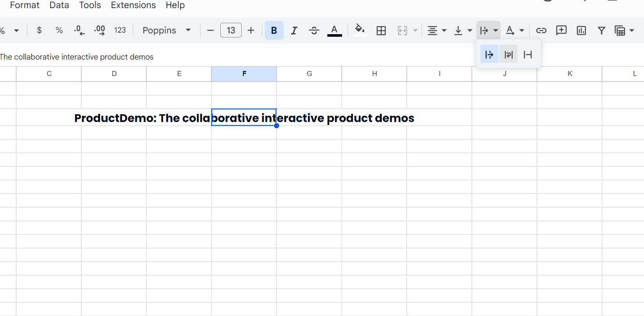Screen dimensions: 644x316
Task: Open the fill color picker
Action: [360, 30]
